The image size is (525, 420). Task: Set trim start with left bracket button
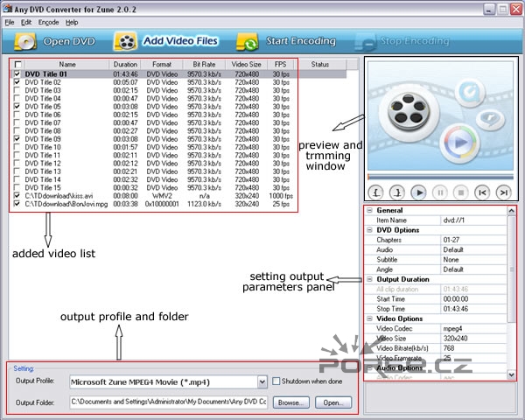[376, 192]
